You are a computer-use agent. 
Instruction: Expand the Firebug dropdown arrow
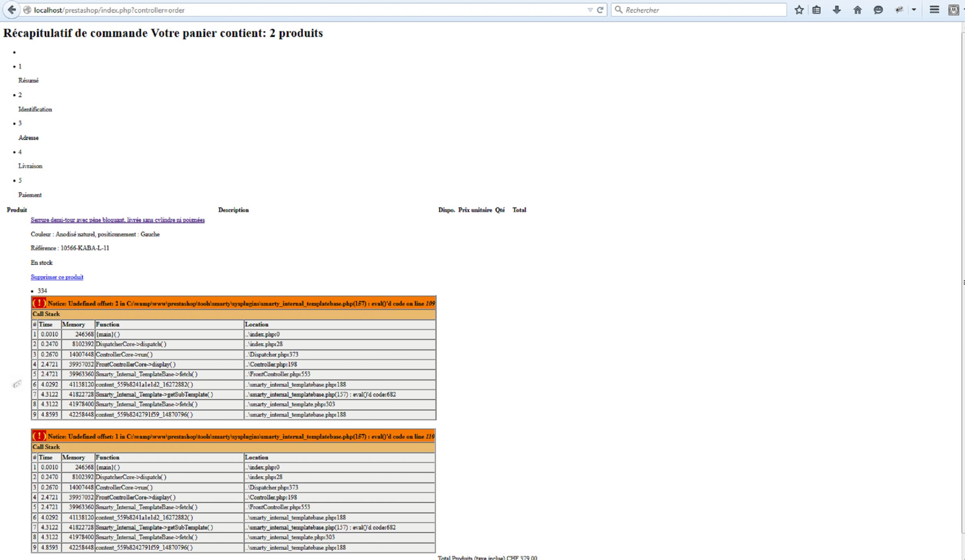coord(914,10)
